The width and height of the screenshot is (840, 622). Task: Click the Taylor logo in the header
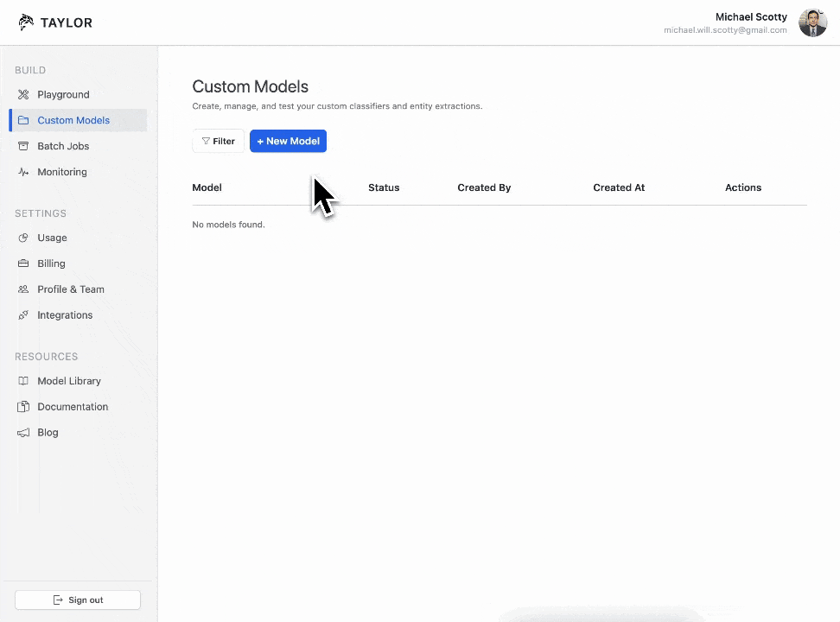click(x=54, y=22)
